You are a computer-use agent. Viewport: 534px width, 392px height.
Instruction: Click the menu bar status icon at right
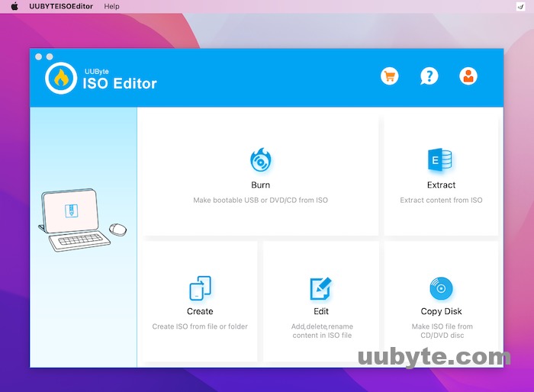pos(521,6)
